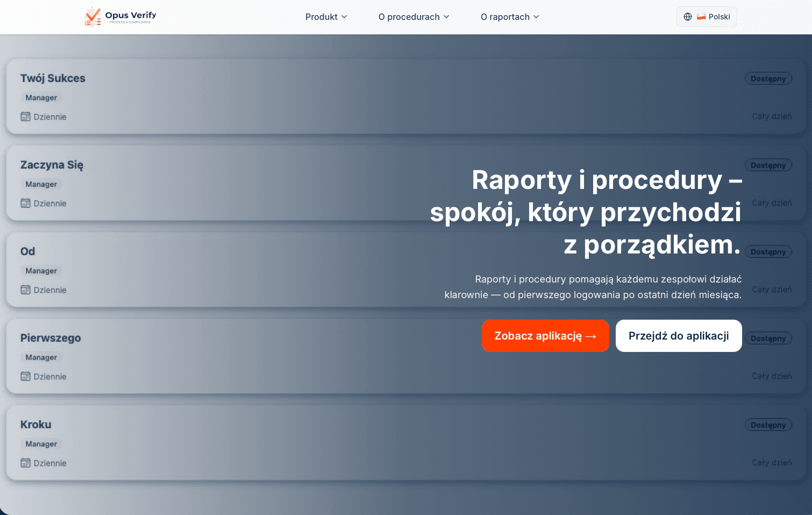Click the Raporty i procedury headline
The height and width of the screenshot is (515, 812).
586,212
